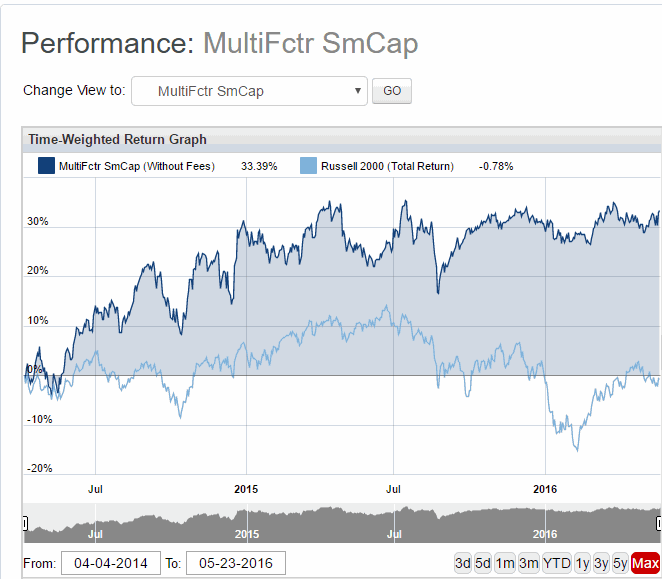The height and width of the screenshot is (579, 662).
Task: Select the 3d range button
Action: pos(463,563)
